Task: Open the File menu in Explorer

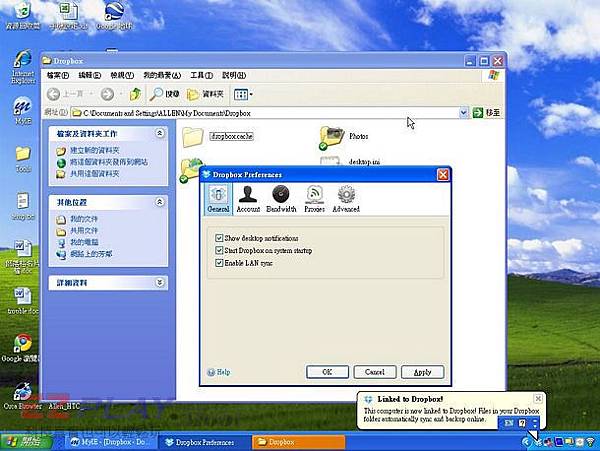Action: click(58, 75)
